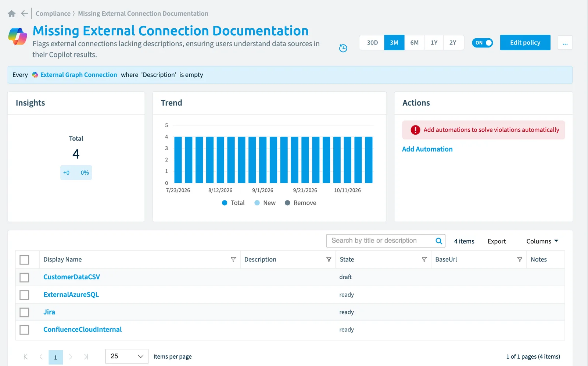The height and width of the screenshot is (366, 588).
Task: Click the back arrow icon
Action: click(24, 14)
